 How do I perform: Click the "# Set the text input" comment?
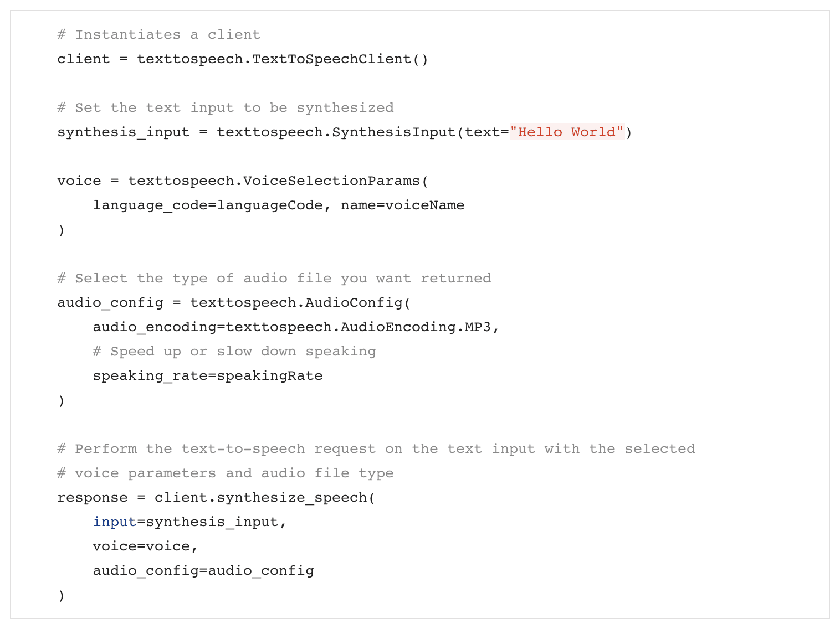pos(225,108)
